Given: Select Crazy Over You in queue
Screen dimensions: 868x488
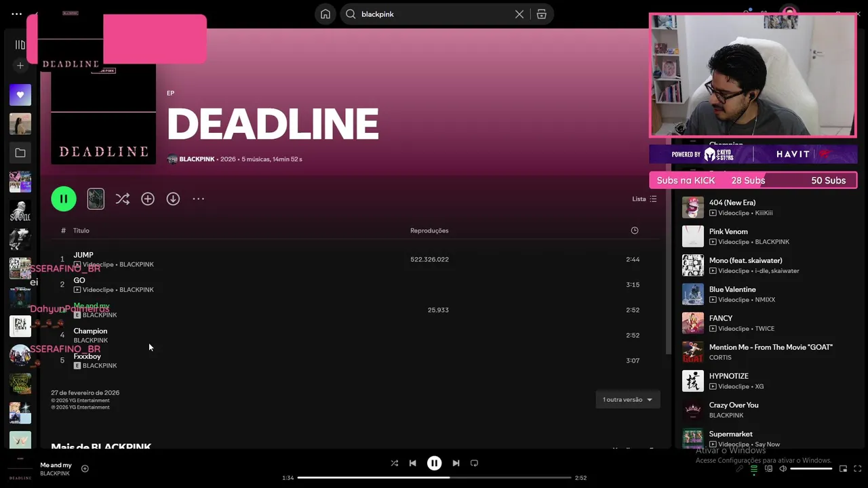Looking at the screenshot, I should tap(766, 410).
